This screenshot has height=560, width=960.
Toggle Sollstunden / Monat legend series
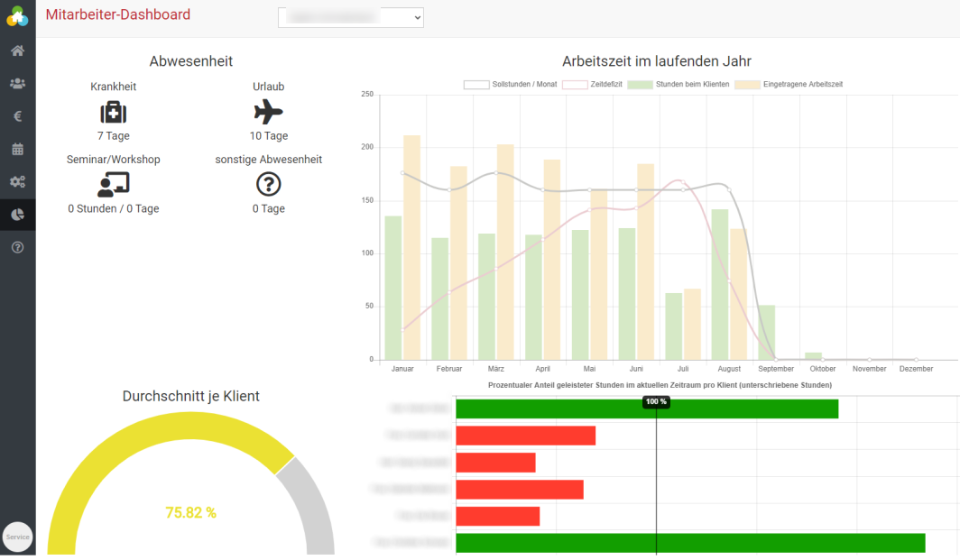point(511,85)
